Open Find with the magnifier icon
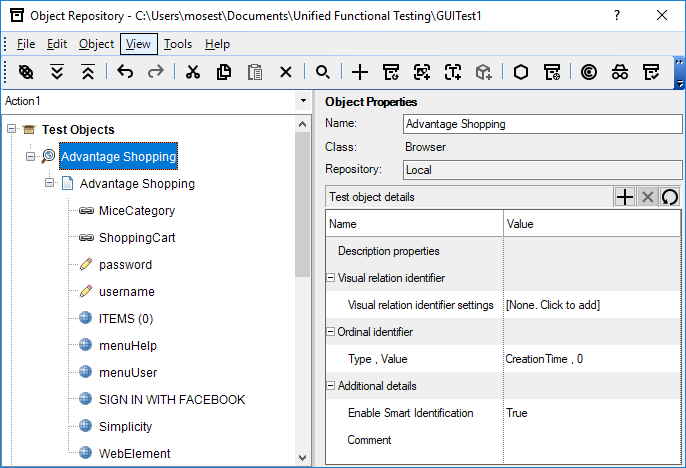The height and width of the screenshot is (468, 686). 322,72
